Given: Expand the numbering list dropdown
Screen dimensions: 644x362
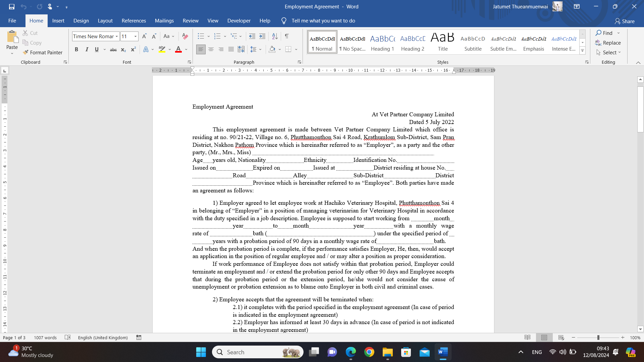Looking at the screenshot, I should click(225, 36).
